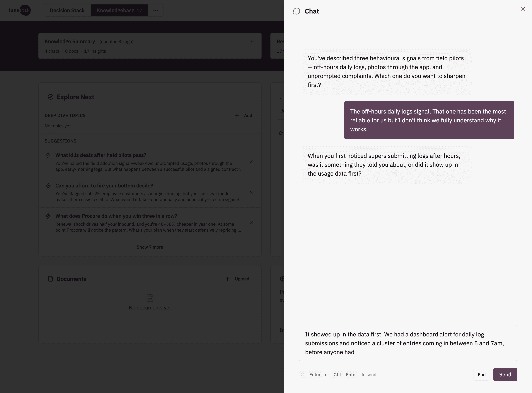The image size is (532, 393).
Task: Add a deep dive topic
Action: click(244, 115)
